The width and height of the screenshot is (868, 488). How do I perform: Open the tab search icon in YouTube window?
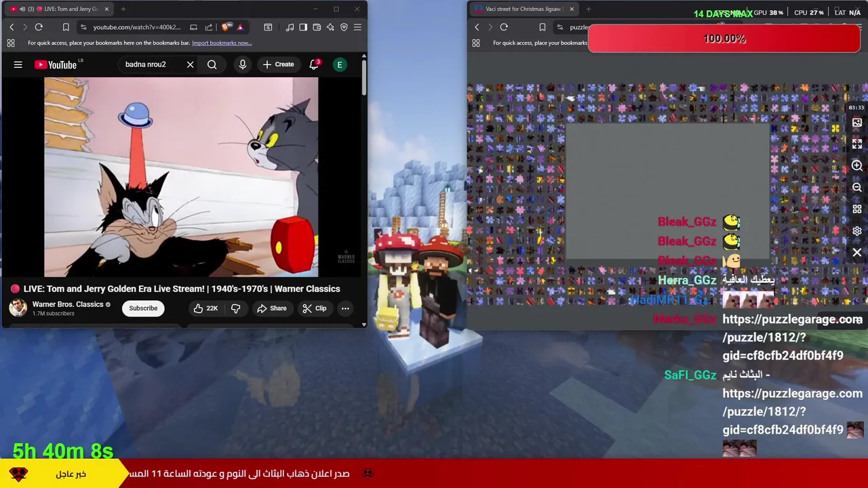tap(268, 27)
